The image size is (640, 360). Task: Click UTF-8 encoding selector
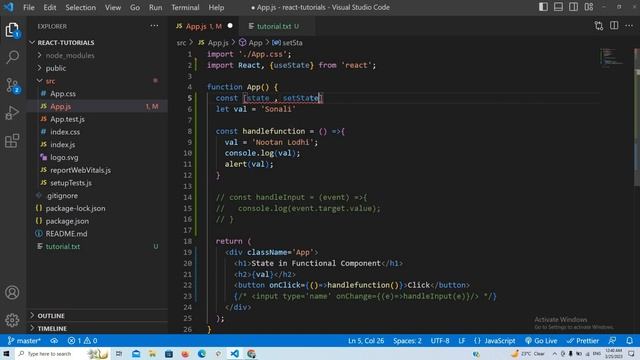440,341
